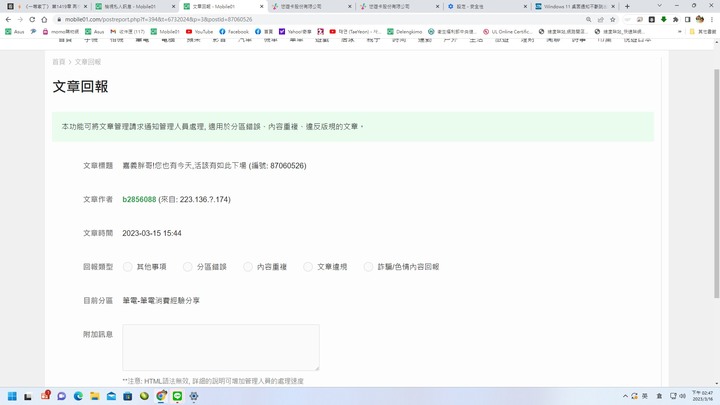Select the 內容重複 radio option
The height and width of the screenshot is (405, 720).
pyautogui.click(x=248, y=267)
